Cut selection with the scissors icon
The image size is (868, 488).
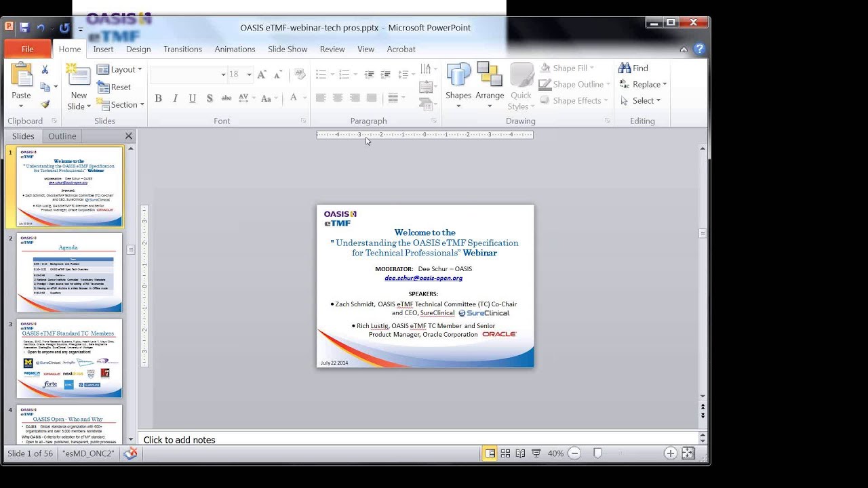tap(45, 69)
